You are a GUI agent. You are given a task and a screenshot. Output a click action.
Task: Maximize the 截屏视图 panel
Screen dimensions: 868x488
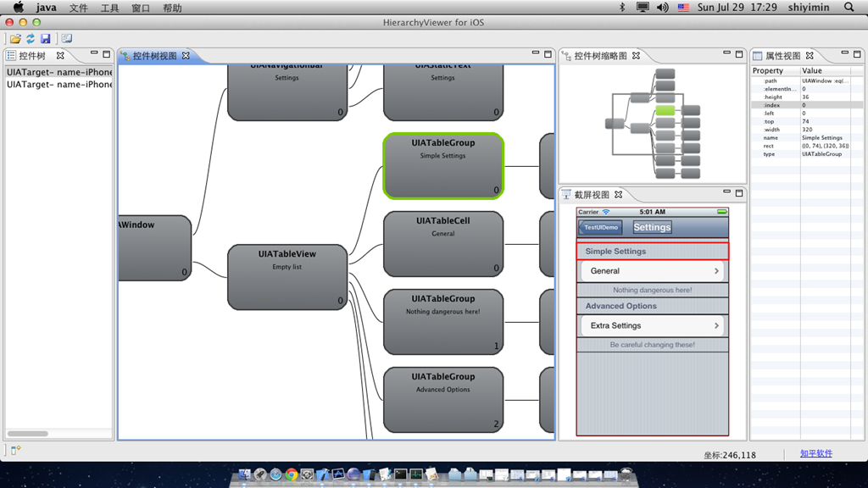739,193
